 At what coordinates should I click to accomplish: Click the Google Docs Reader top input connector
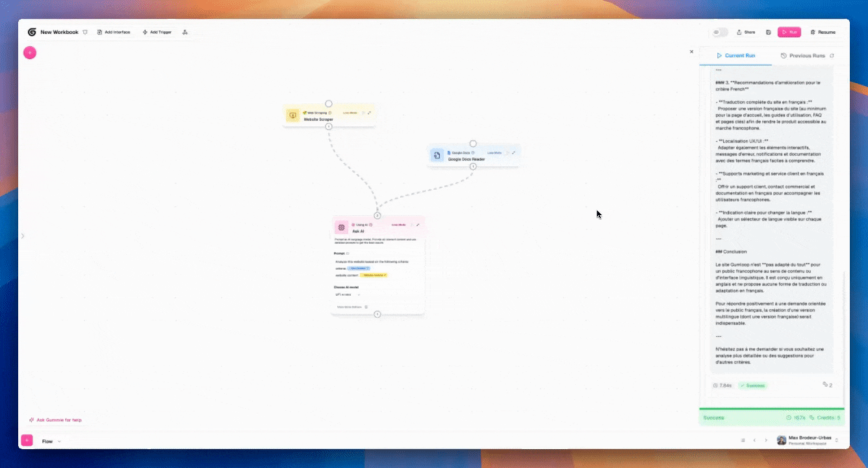[473, 144]
